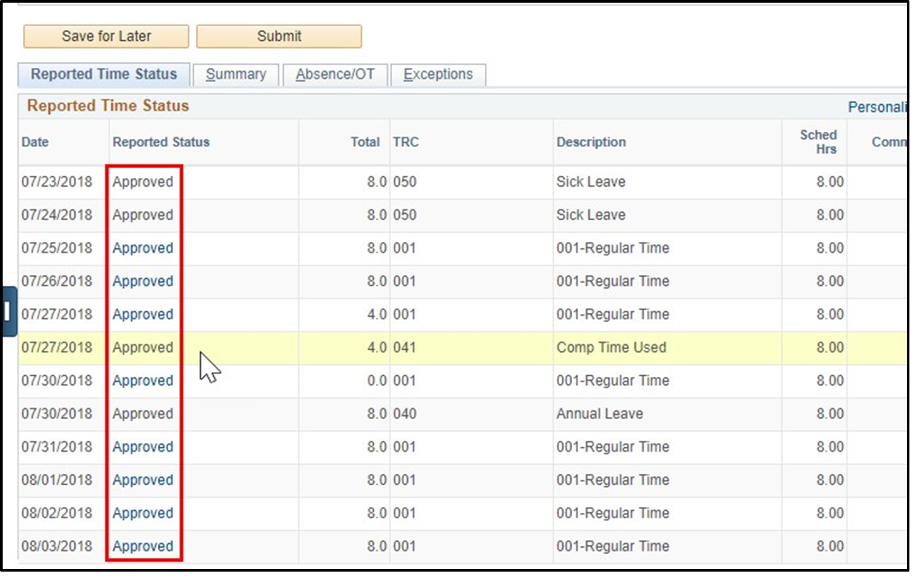920x588 pixels.
Task: Select the highlighted Comp Time Used row
Action: coord(612,348)
